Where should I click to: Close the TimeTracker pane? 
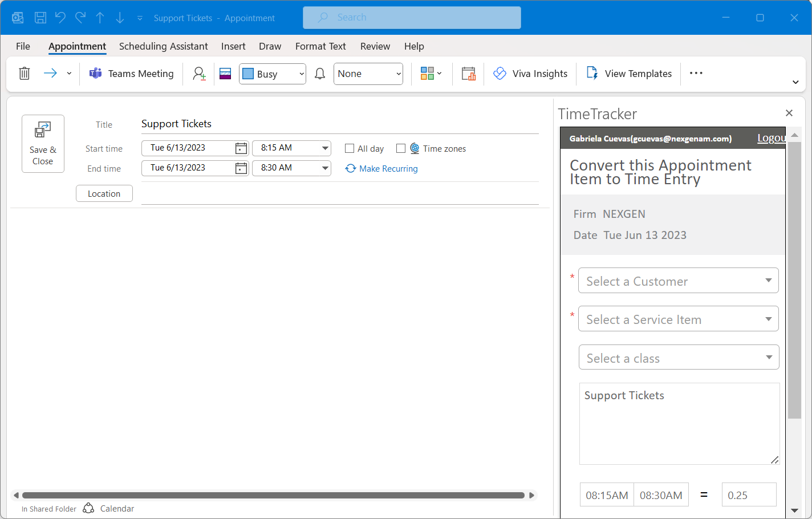point(789,113)
